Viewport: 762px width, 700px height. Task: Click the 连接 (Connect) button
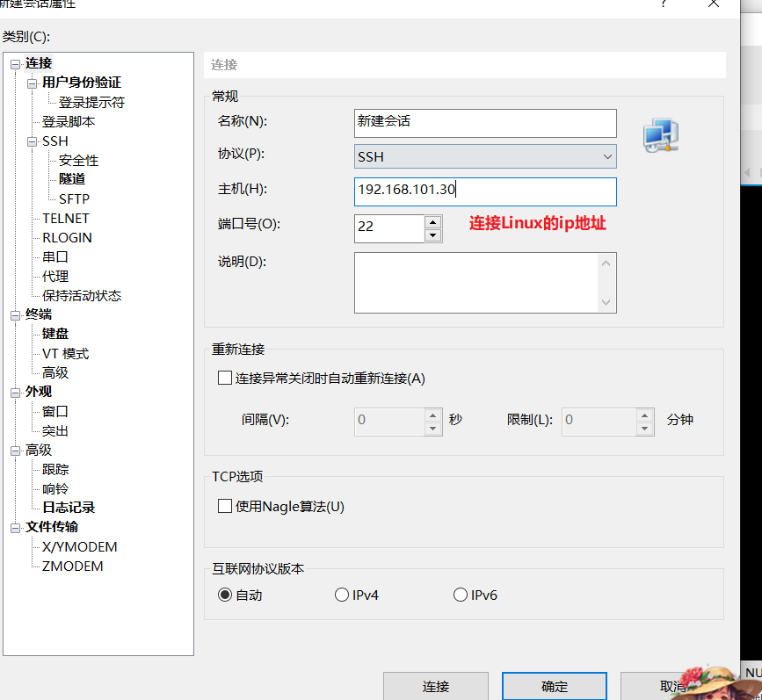[x=436, y=686]
